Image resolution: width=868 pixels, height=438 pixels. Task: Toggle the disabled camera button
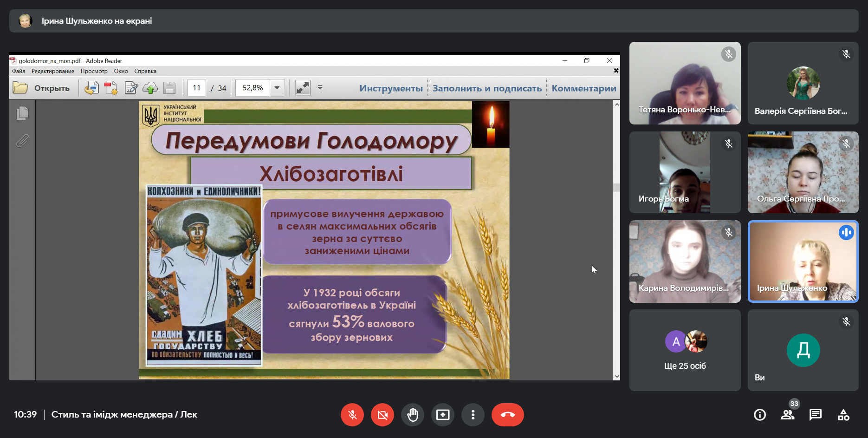pos(382,415)
